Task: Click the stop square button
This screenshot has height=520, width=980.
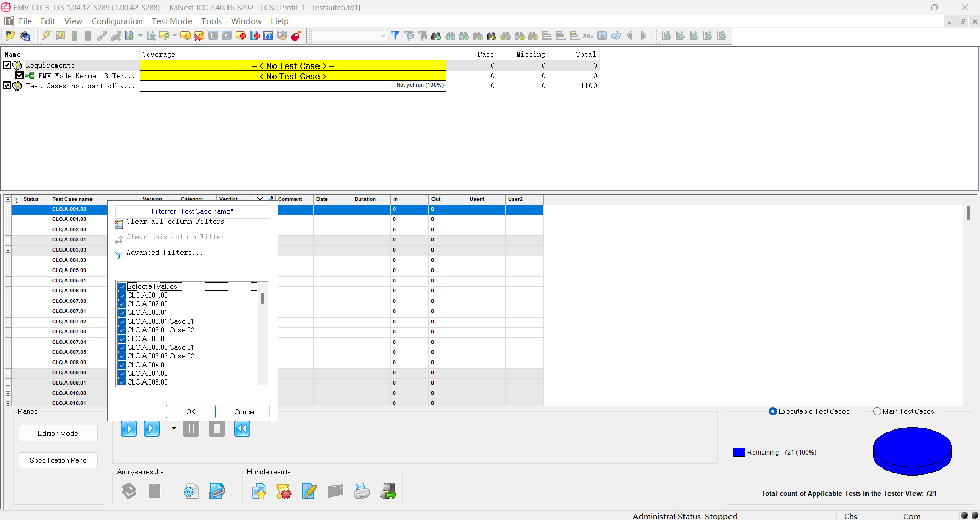Action: pos(217,428)
